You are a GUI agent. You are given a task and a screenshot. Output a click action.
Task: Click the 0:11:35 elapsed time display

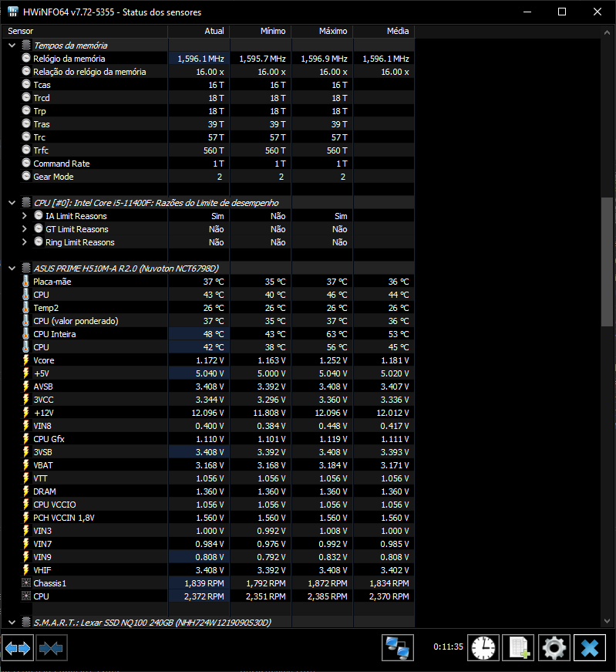click(x=448, y=647)
